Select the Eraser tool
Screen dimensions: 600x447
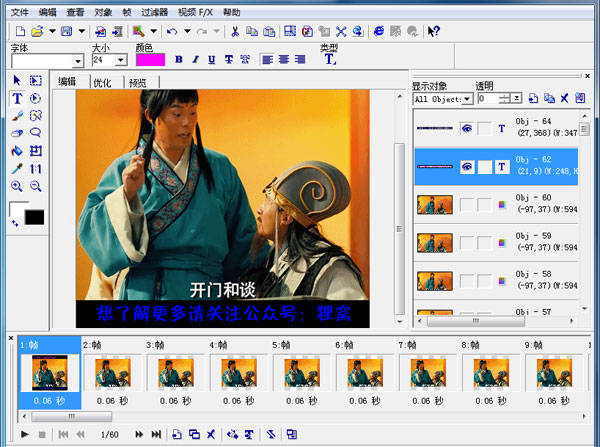(17, 133)
